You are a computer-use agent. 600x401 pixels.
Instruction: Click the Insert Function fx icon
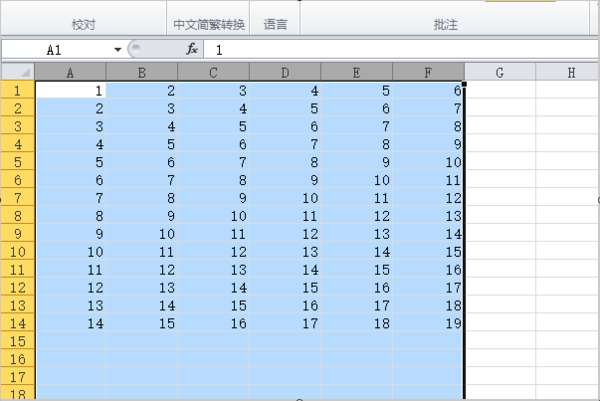coord(192,49)
